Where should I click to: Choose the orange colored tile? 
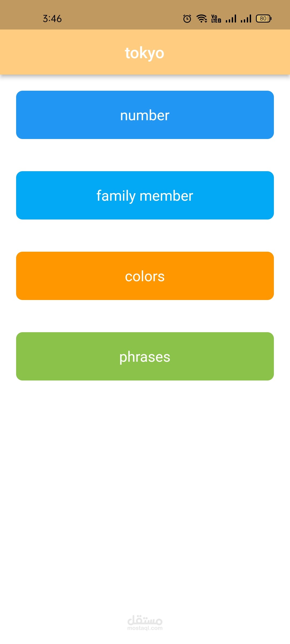pos(145,276)
